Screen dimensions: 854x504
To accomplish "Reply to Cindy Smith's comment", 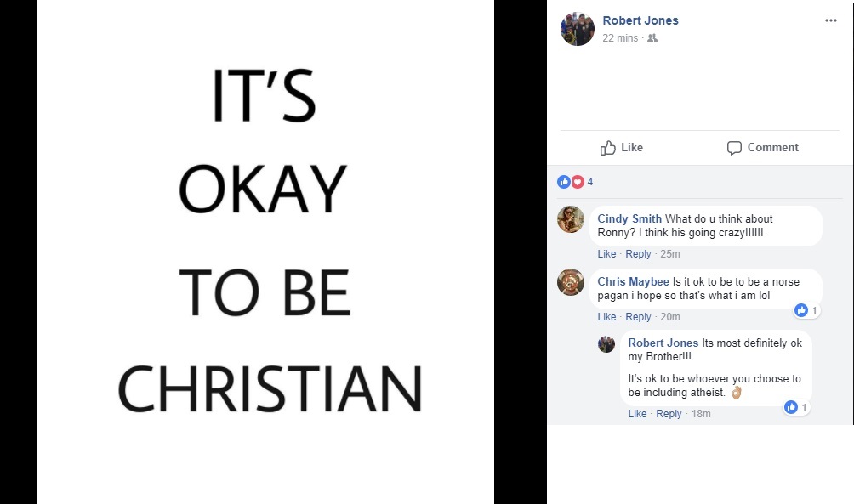I will (x=638, y=254).
